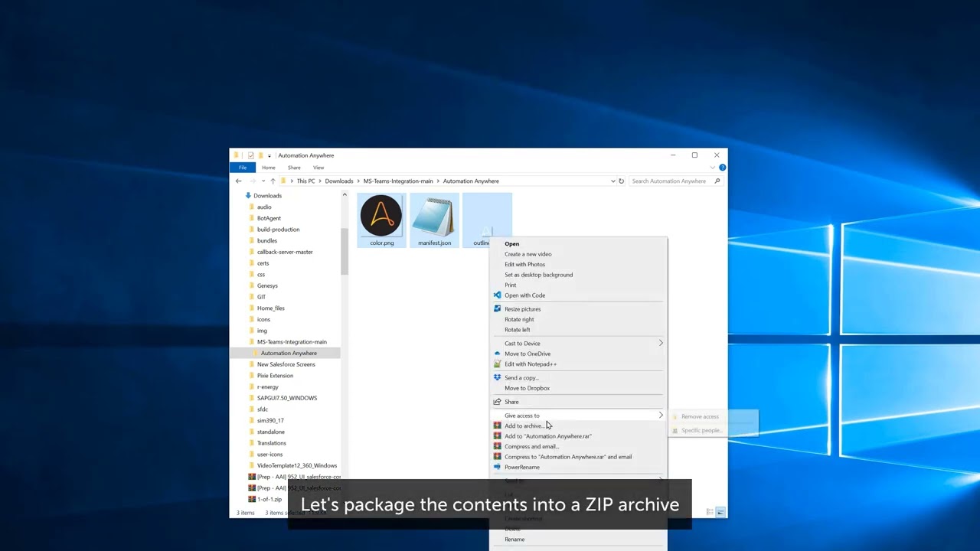This screenshot has width=980, height=551.
Task: Click the Resize pictures icon
Action: point(497,309)
